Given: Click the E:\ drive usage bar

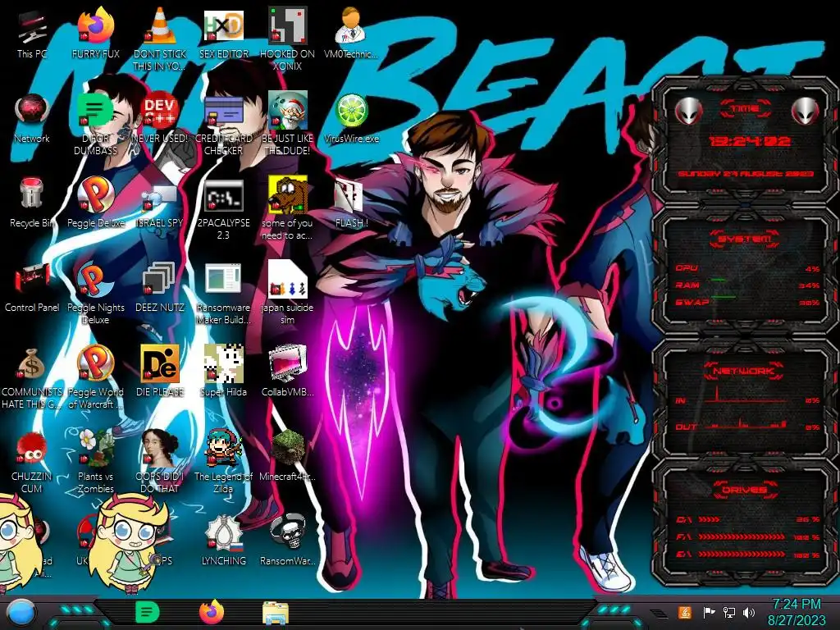Looking at the screenshot, I should coord(748,555).
